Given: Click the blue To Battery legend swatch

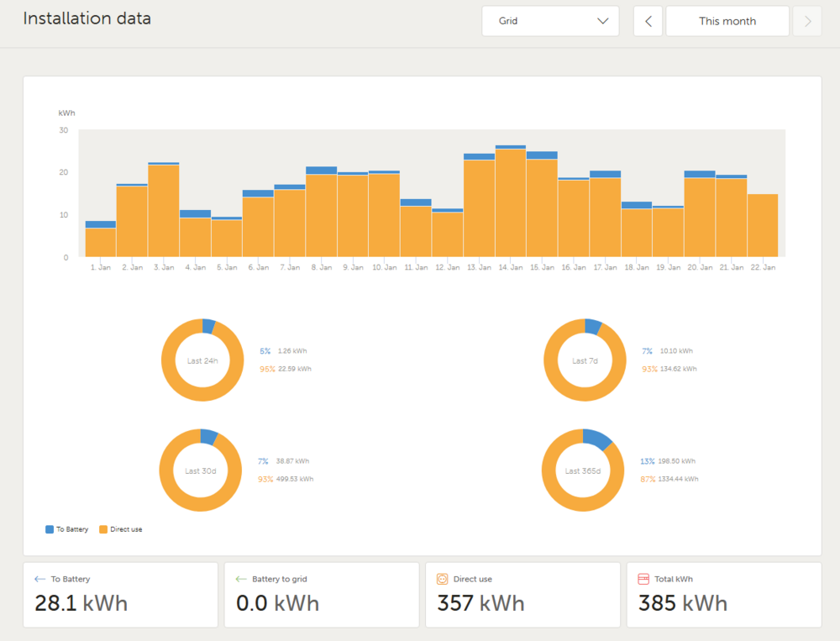Looking at the screenshot, I should pos(50,529).
